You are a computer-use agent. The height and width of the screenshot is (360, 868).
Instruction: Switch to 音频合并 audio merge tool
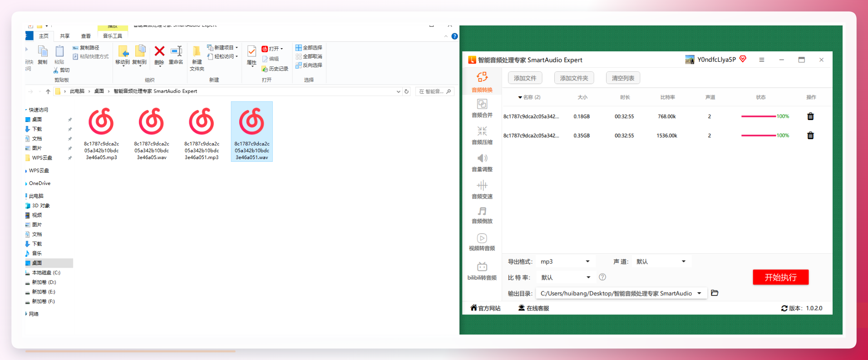pos(482,108)
